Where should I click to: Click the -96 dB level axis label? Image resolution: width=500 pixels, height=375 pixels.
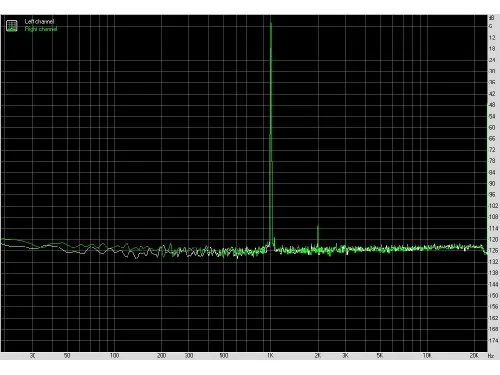pos(492,194)
